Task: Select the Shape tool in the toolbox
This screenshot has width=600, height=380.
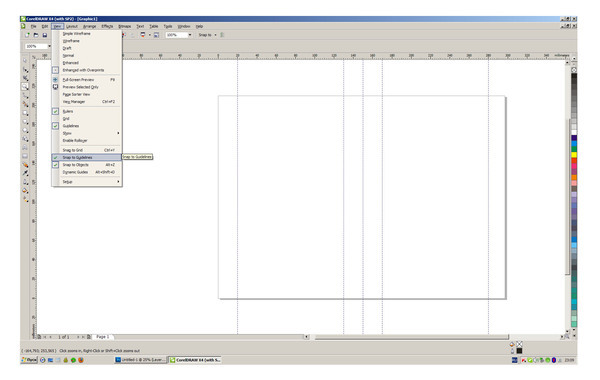Action: [x=25, y=69]
